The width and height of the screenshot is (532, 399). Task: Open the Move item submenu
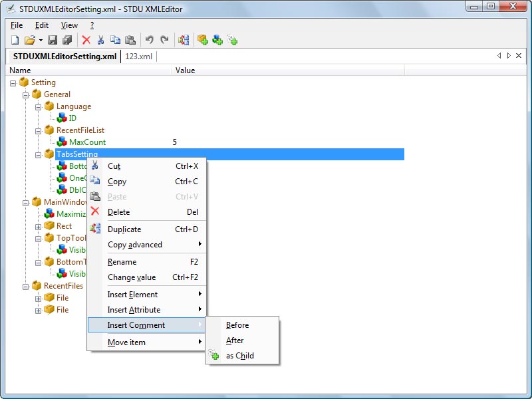tap(147, 342)
